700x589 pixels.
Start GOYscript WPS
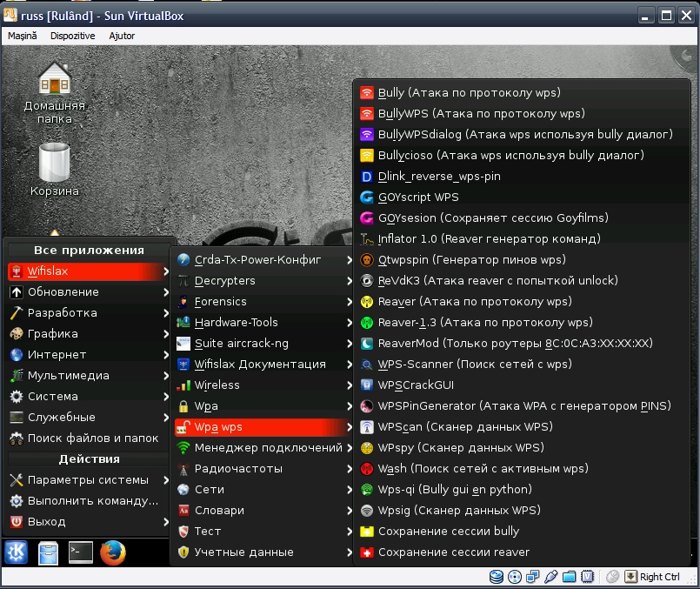pos(522,197)
